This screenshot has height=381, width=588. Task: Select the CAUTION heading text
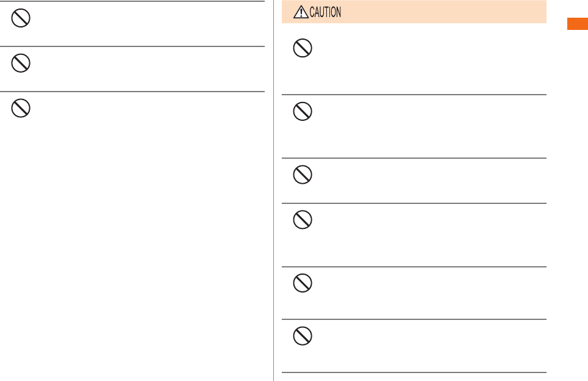pyautogui.click(x=325, y=12)
